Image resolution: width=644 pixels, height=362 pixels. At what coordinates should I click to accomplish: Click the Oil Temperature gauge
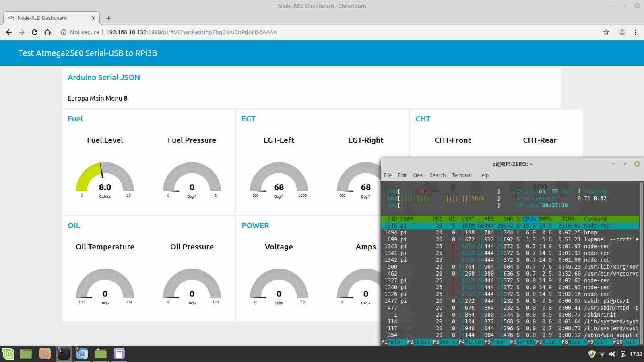105,286
